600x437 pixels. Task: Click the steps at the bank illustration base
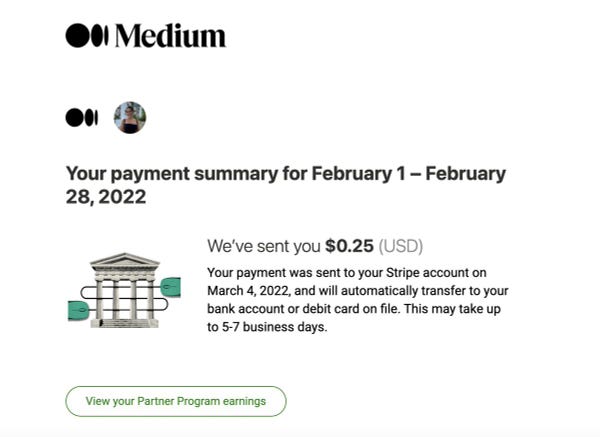coord(124,322)
